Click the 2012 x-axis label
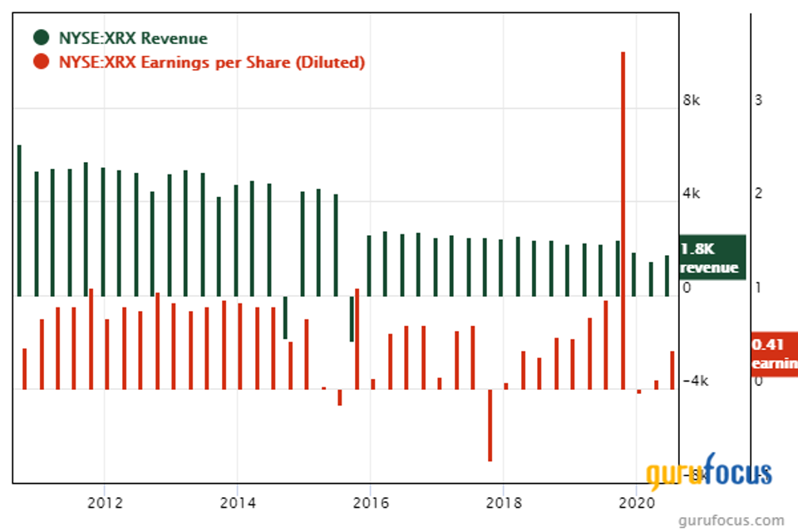Viewport: 798px width, 532px height. [x=105, y=503]
